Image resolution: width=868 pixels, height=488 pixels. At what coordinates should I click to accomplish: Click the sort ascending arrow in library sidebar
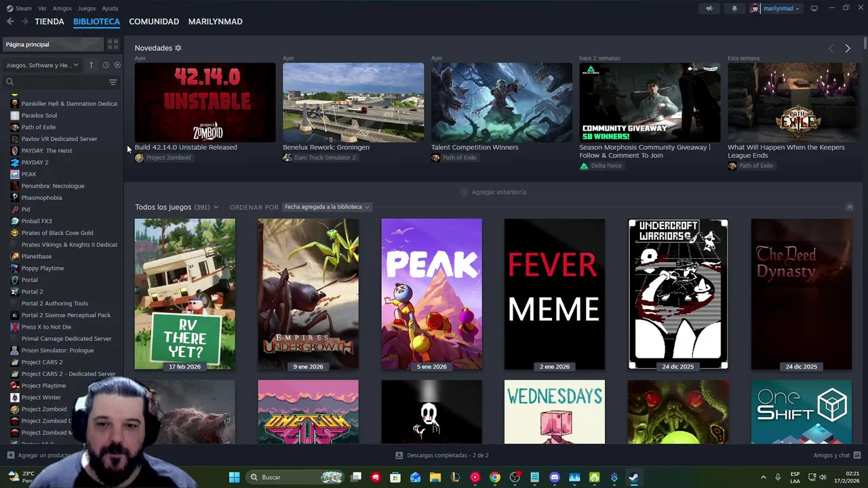91,65
